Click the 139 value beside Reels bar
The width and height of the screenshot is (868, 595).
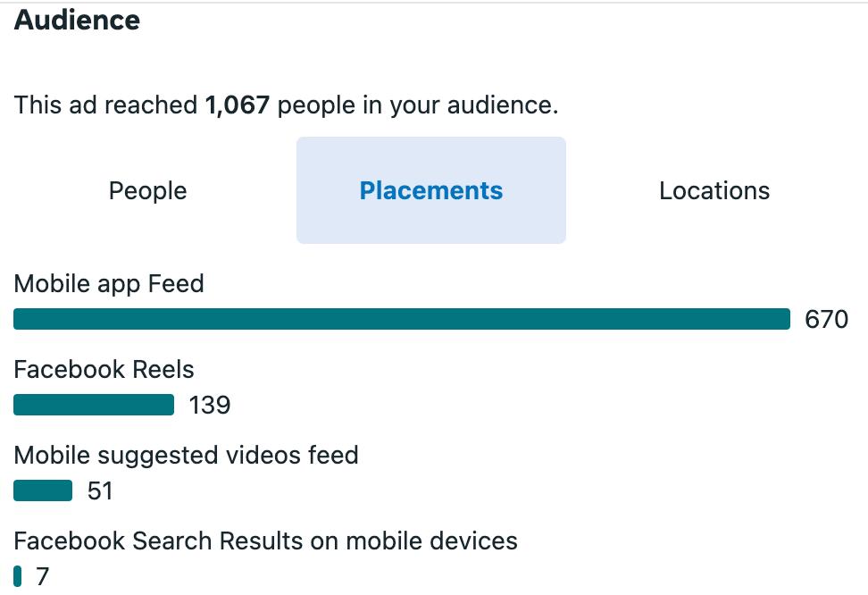(x=210, y=406)
